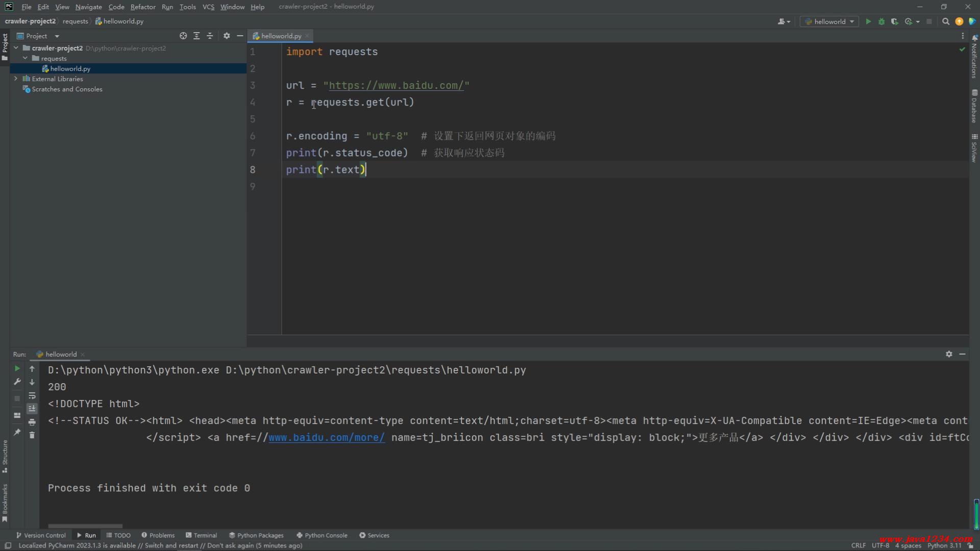Screen dimensions: 980x551
Task: Open the Python Console tool window
Action: pos(322,535)
